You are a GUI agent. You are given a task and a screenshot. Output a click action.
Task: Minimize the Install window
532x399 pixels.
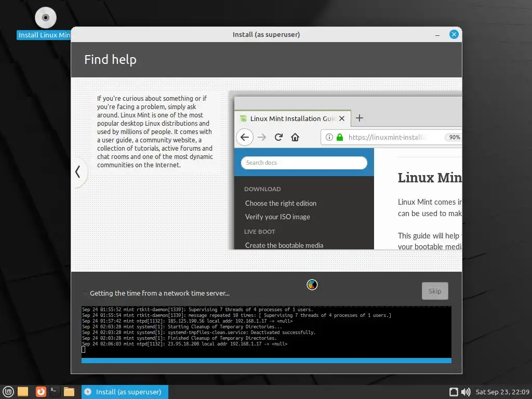[x=437, y=35]
